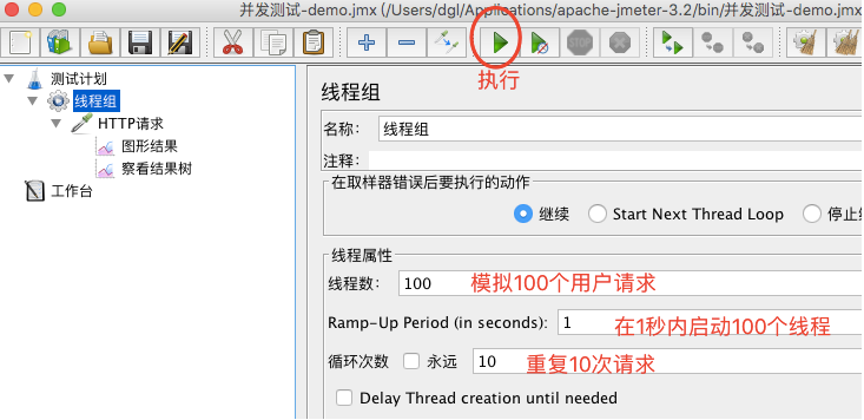This screenshot has width=864, height=420.
Task: Select 线程组 node in the tree
Action: 96,101
